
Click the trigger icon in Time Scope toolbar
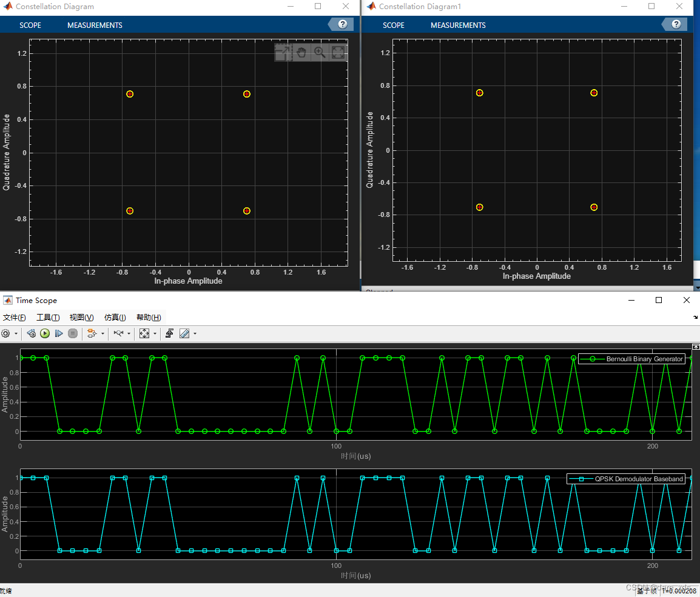coord(169,333)
